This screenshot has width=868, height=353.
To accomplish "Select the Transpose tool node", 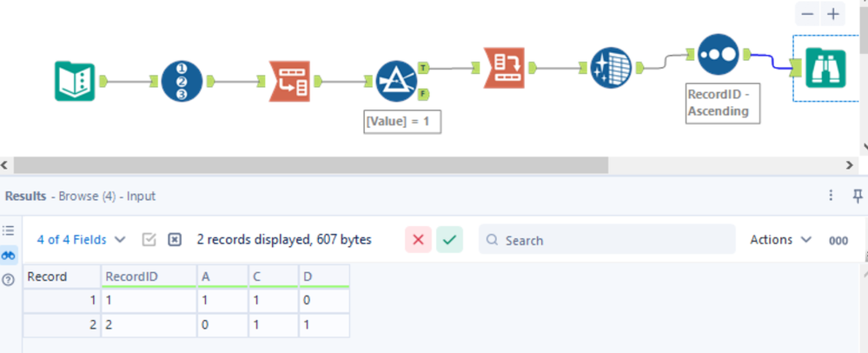I will click(x=289, y=82).
